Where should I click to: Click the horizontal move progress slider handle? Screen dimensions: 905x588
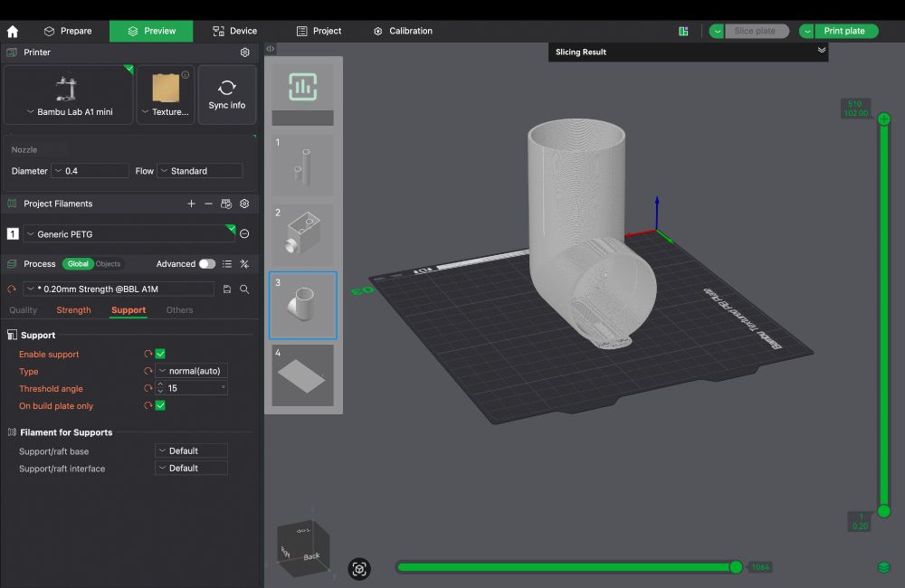[736, 567]
